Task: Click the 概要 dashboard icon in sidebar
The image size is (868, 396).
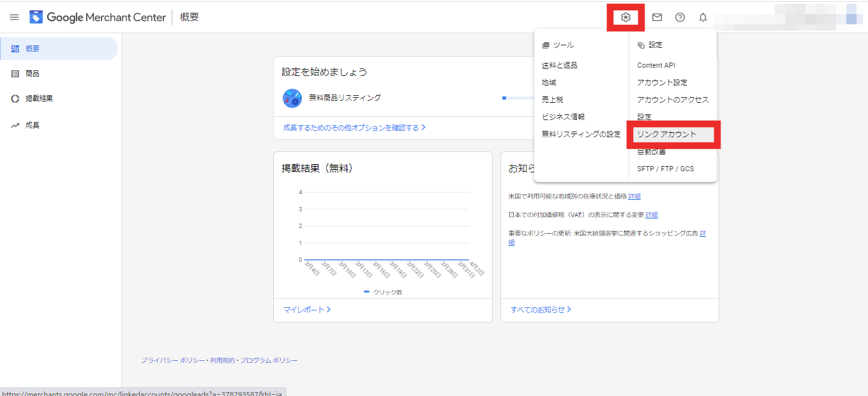Action: tap(15, 49)
